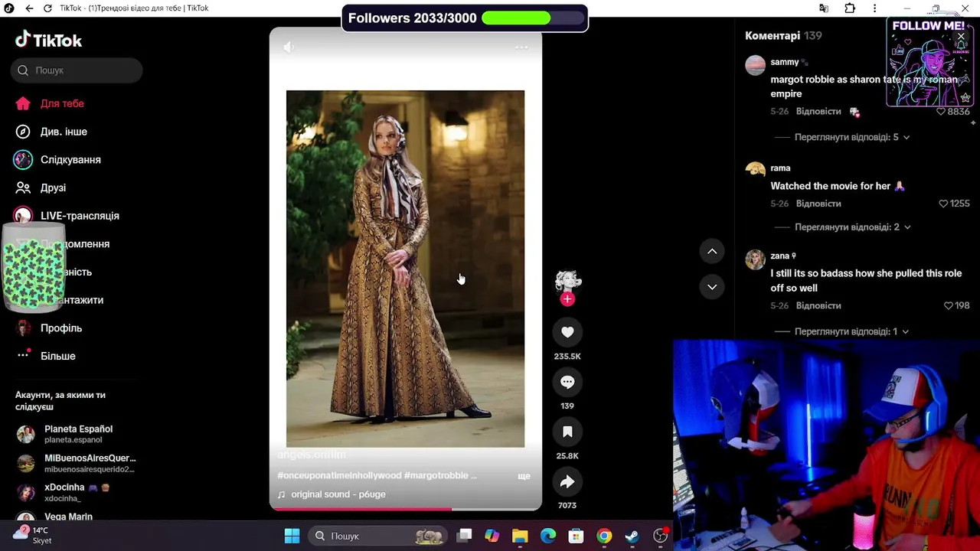Open the video creator's avatar profile
Viewport: 980px width, 551px height.
[567, 281]
